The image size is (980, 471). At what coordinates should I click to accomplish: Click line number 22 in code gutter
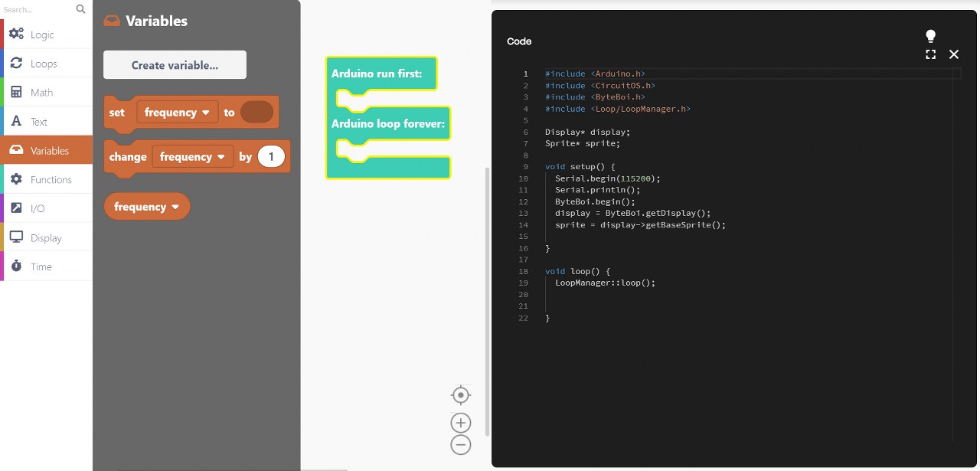[524, 318]
